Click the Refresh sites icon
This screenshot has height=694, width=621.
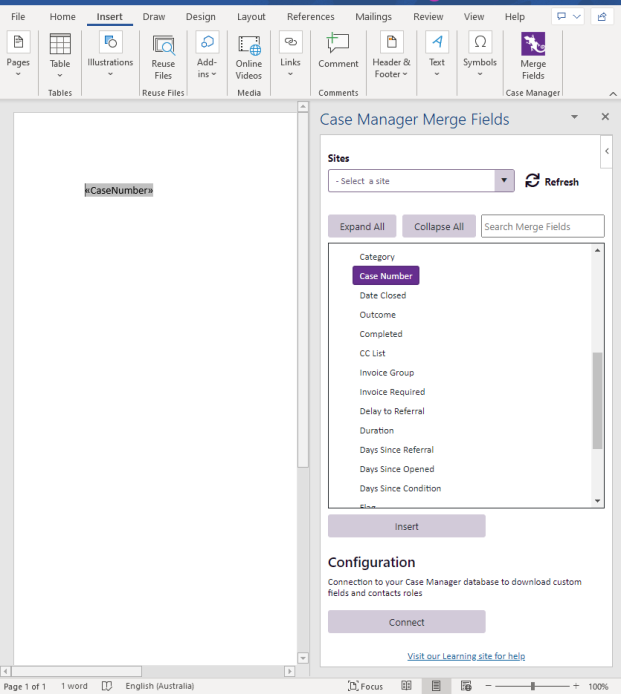coord(532,181)
